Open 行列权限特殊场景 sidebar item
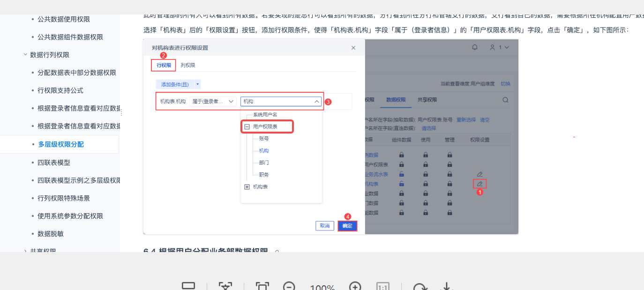This screenshot has width=644, height=290. point(64,198)
